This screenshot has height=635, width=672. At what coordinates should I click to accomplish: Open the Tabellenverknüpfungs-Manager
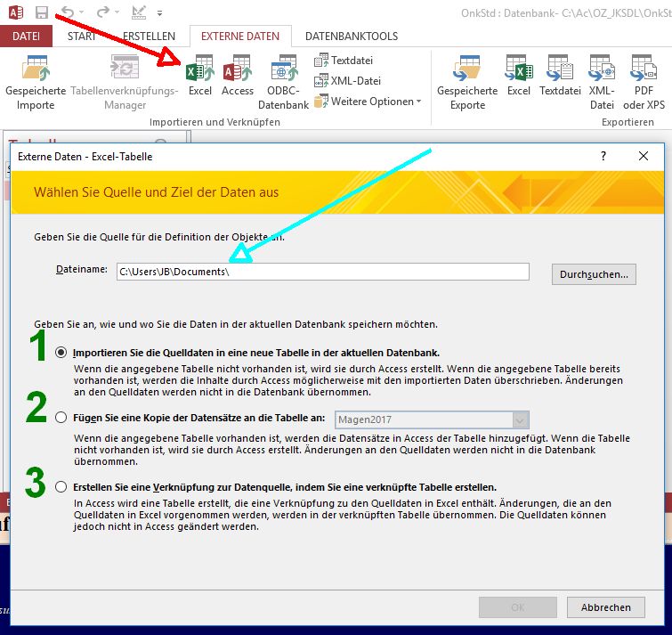point(125,82)
